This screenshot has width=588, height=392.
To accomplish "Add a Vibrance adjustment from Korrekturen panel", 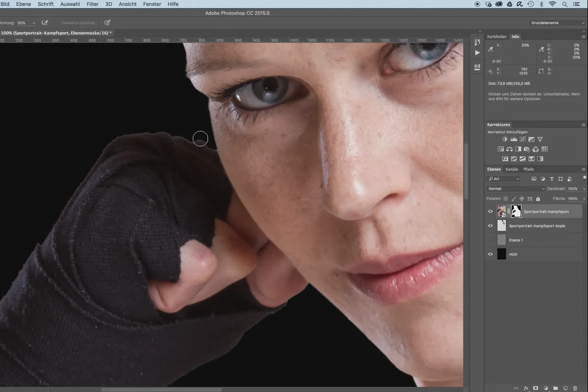I will (x=539, y=140).
